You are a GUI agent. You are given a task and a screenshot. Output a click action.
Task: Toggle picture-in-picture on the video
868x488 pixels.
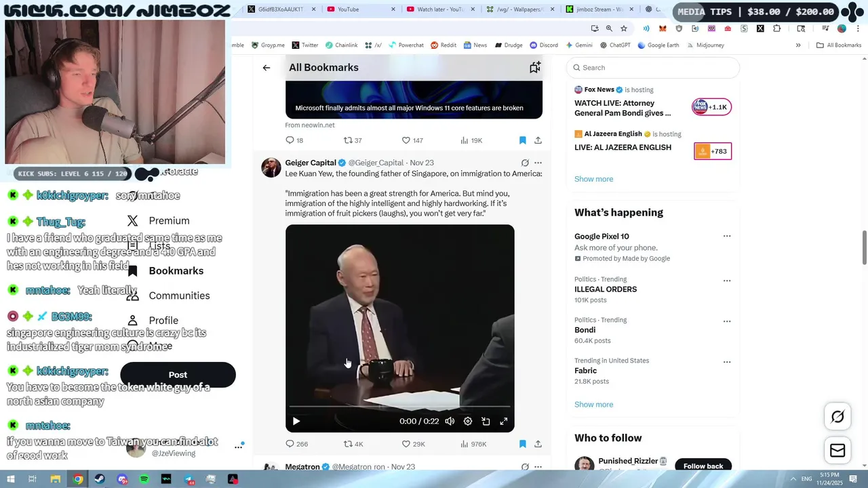pyautogui.click(x=486, y=421)
